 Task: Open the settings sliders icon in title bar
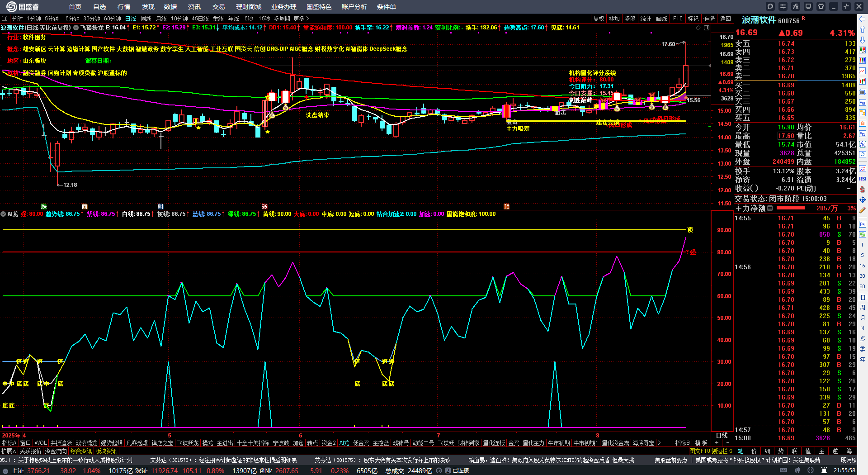tap(783, 6)
